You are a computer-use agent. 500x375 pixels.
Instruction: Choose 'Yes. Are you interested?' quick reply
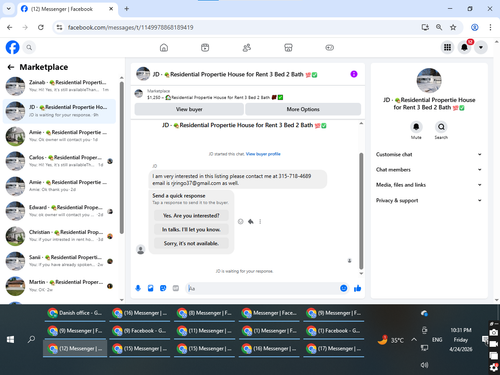[x=191, y=216]
